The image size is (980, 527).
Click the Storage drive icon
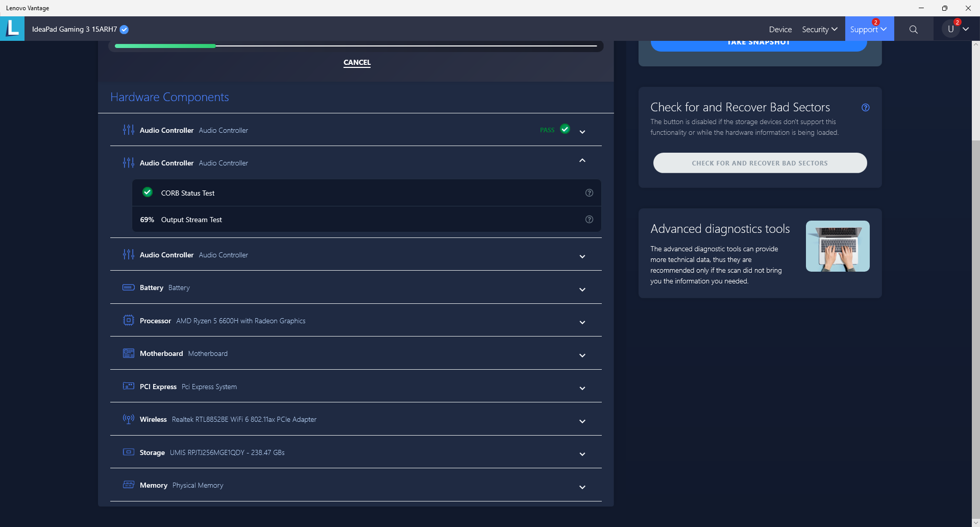[x=128, y=452]
